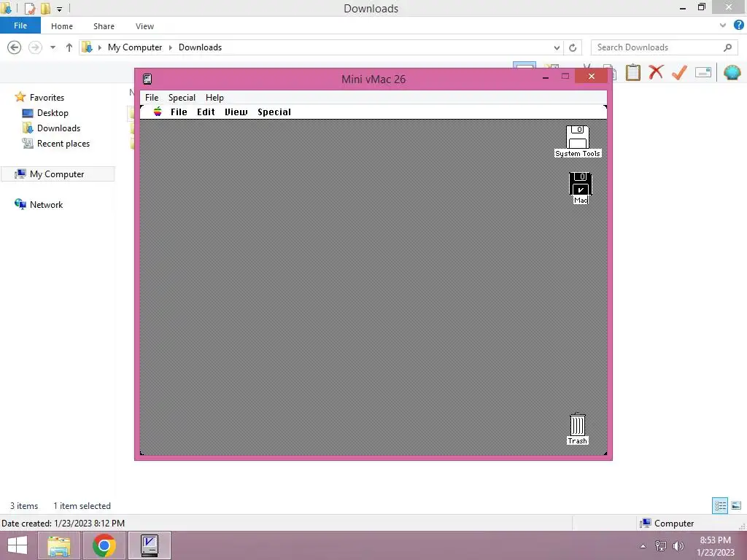
Task: Show hidden tray icons arrow
Action: pos(643,545)
